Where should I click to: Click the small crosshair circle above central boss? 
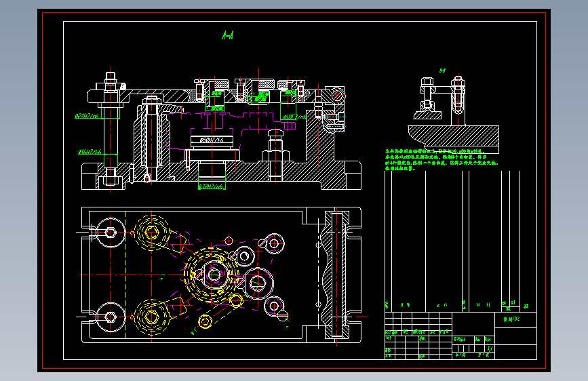click(229, 241)
